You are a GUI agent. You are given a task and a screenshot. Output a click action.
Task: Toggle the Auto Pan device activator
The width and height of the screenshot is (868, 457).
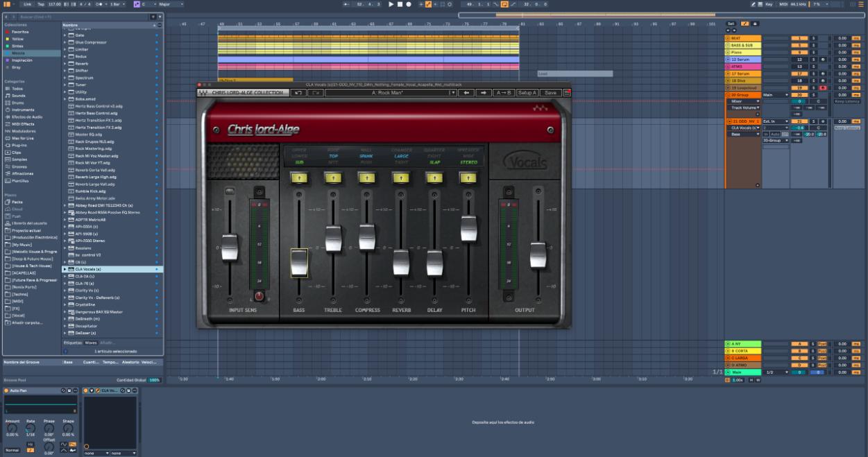click(x=6, y=390)
